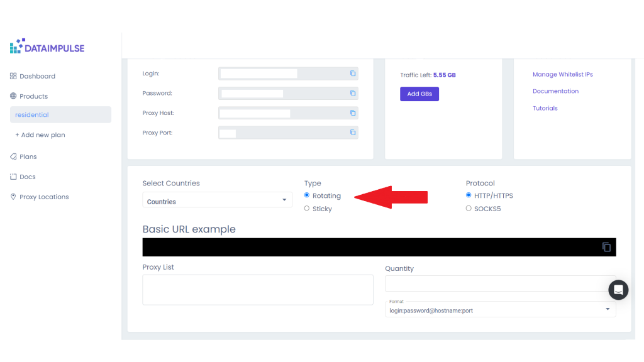Copy the Login value

352,74
